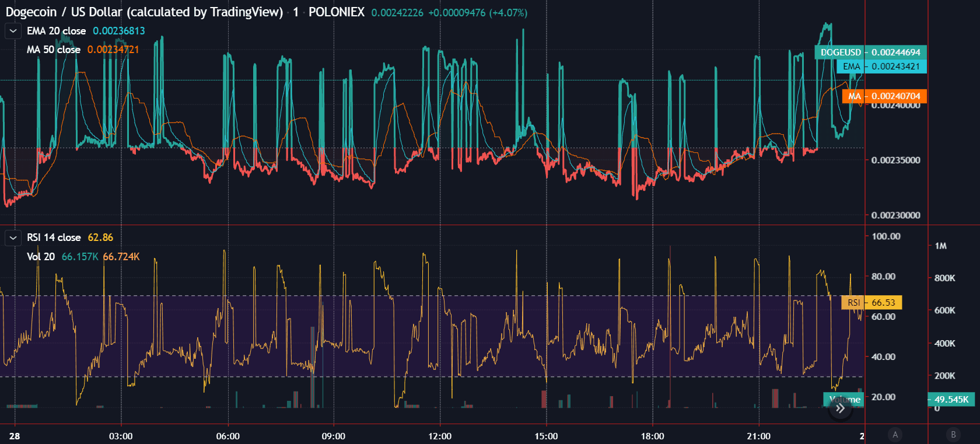Click the 400K volume axis tick
Viewport: 980px width, 444px height.
944,344
